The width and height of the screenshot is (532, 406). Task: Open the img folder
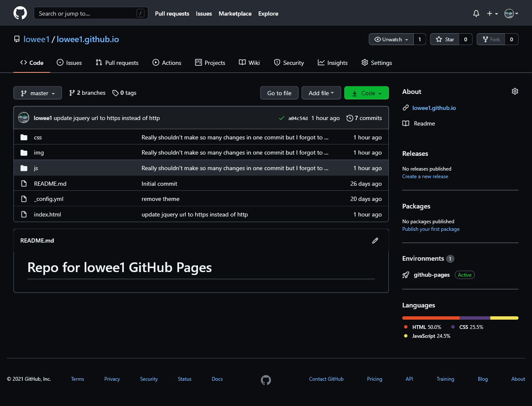pyautogui.click(x=39, y=152)
